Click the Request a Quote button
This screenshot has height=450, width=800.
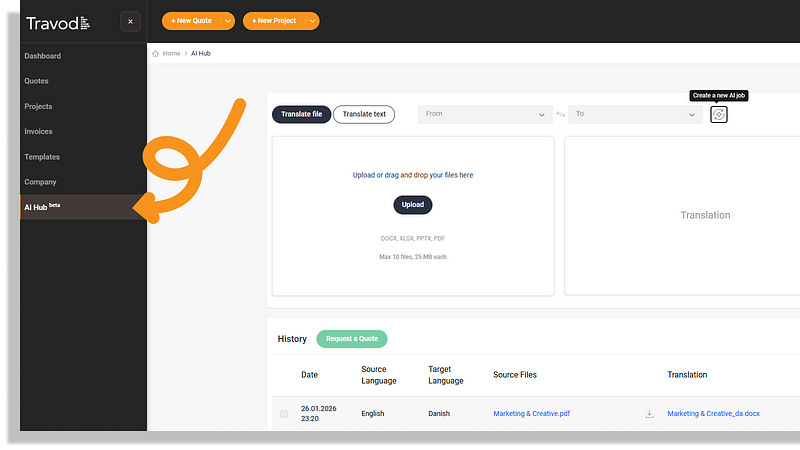point(351,339)
